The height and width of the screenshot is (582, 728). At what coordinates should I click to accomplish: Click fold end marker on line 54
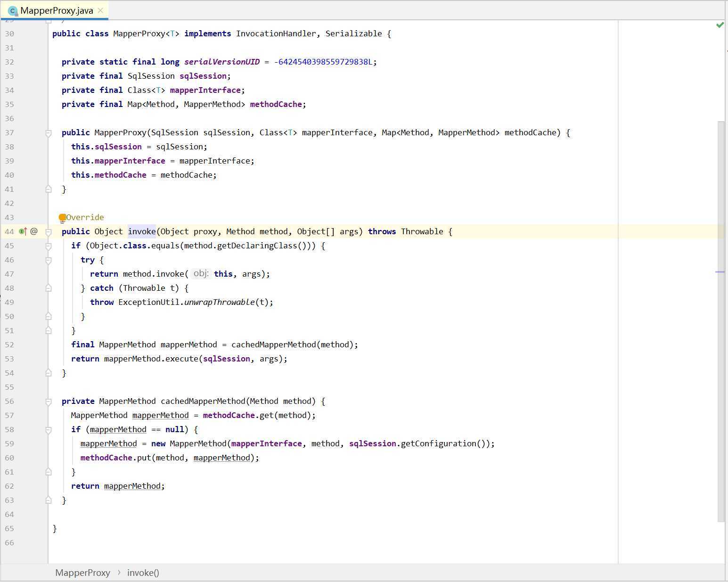(48, 373)
